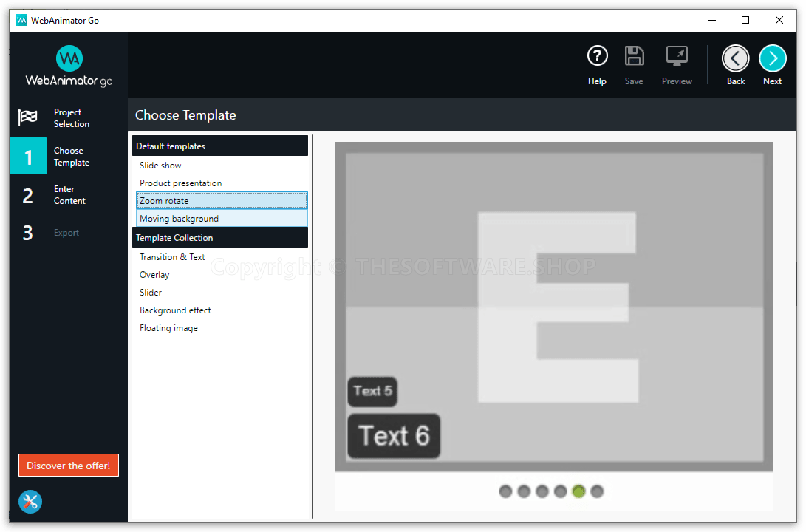This screenshot has height=532, width=806.
Task: Click the Save disk icon
Action: (634, 57)
